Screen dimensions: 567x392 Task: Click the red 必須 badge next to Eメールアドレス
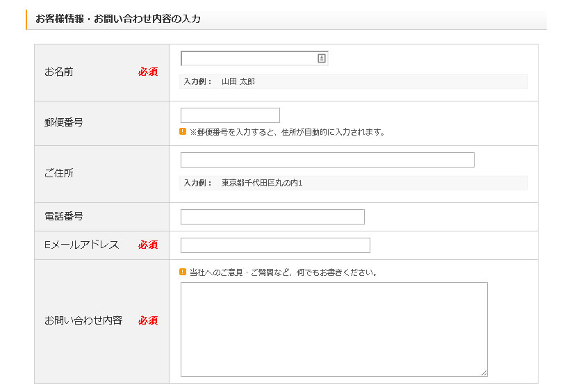point(148,245)
